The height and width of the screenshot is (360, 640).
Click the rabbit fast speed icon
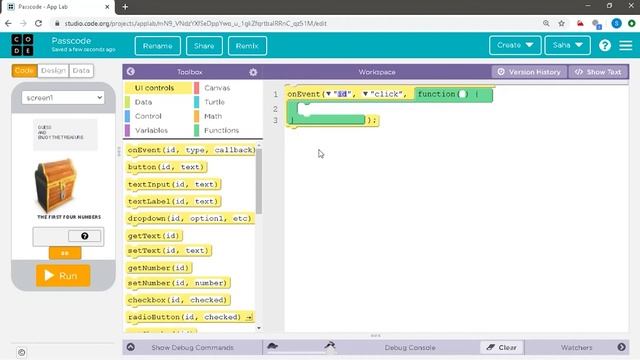coord(330,346)
